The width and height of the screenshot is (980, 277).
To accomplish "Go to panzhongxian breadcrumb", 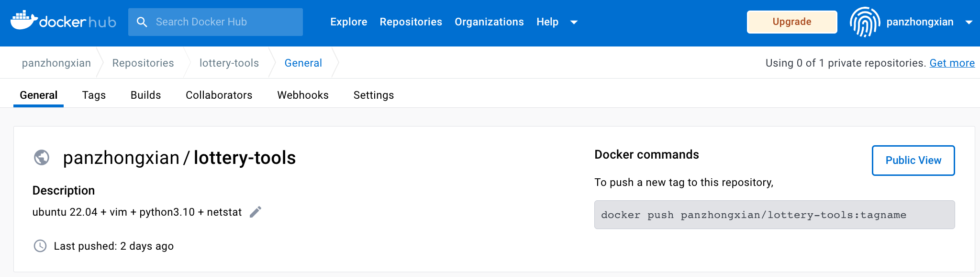I will [56, 63].
